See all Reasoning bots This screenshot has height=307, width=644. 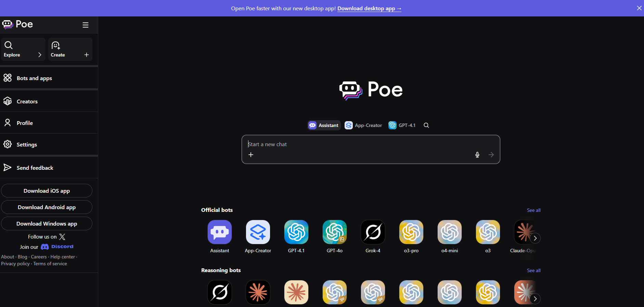[x=533, y=270]
